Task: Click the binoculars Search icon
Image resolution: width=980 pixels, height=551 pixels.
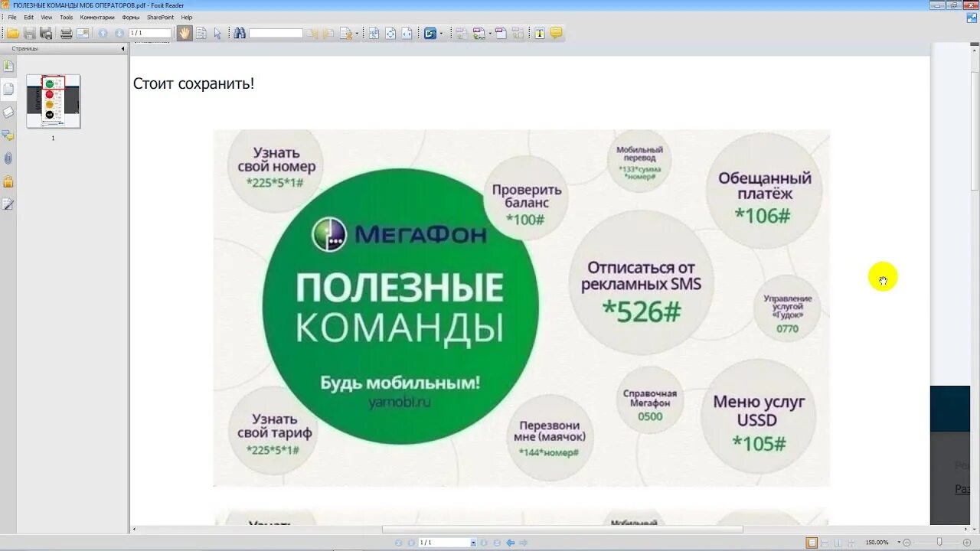Action: click(x=240, y=33)
